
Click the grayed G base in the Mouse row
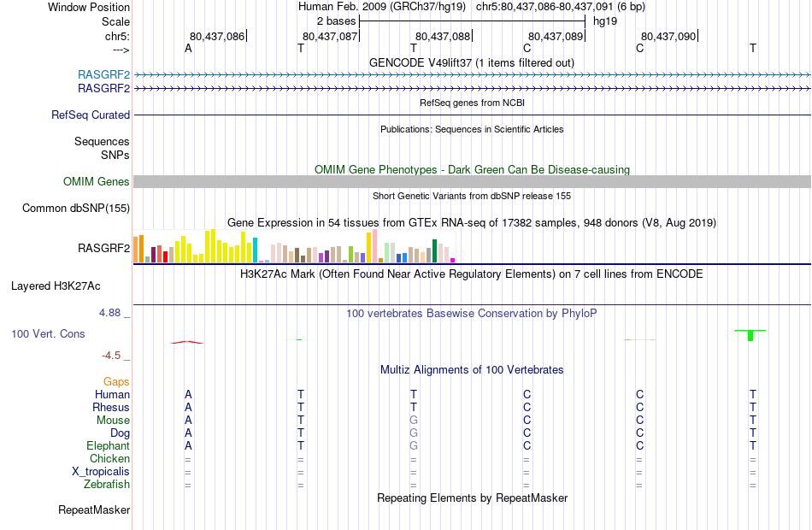(x=414, y=421)
